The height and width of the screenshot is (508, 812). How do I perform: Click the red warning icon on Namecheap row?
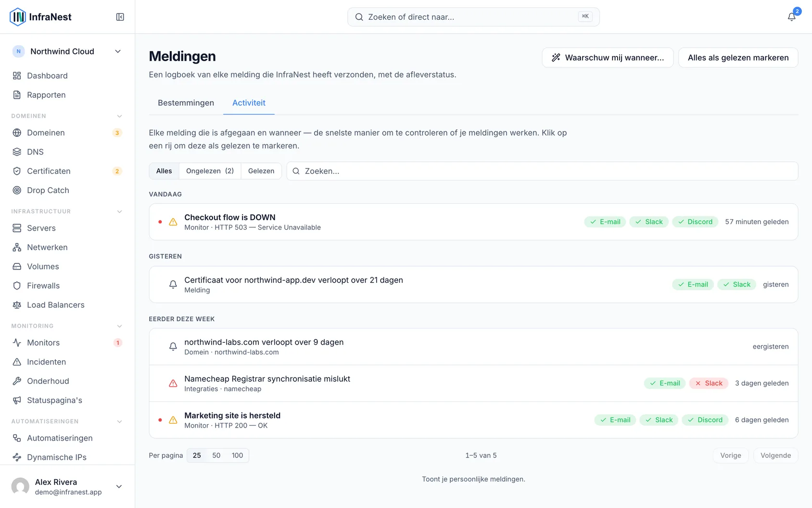[173, 383]
